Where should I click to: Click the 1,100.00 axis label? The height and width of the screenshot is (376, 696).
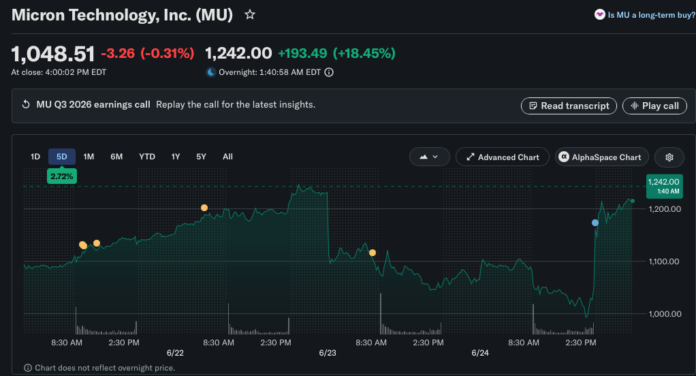[664, 261]
